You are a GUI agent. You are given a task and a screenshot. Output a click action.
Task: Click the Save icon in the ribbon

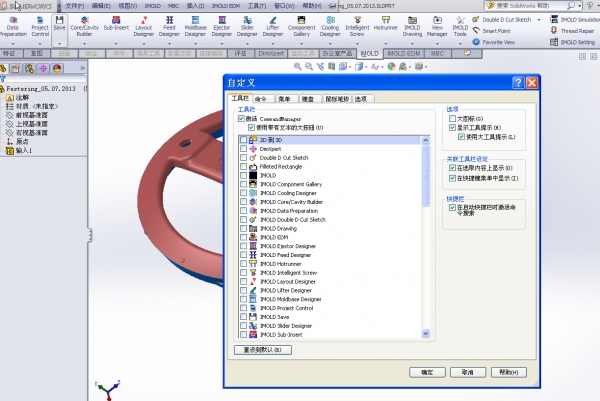pos(59,23)
